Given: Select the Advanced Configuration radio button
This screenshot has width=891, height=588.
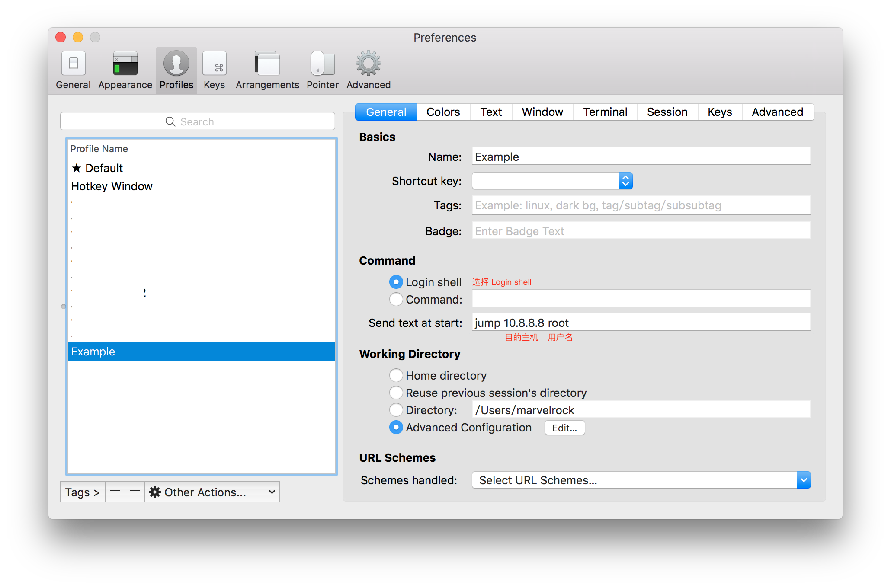Looking at the screenshot, I should pos(396,427).
